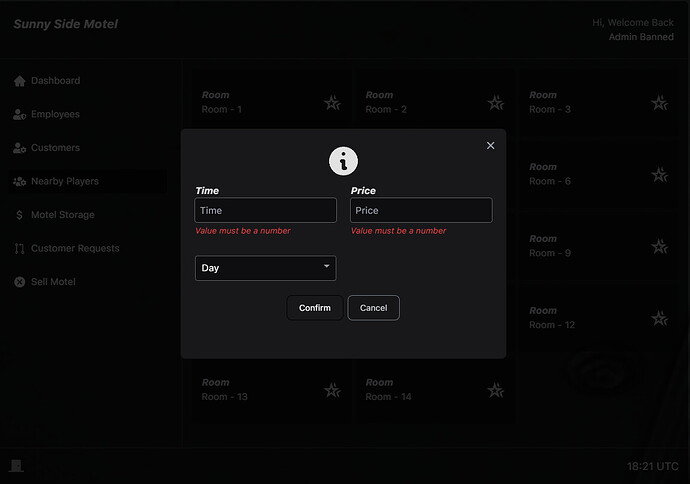The height and width of the screenshot is (484, 690).
Task: Click the Admin Banned user name
Action: pos(641,37)
